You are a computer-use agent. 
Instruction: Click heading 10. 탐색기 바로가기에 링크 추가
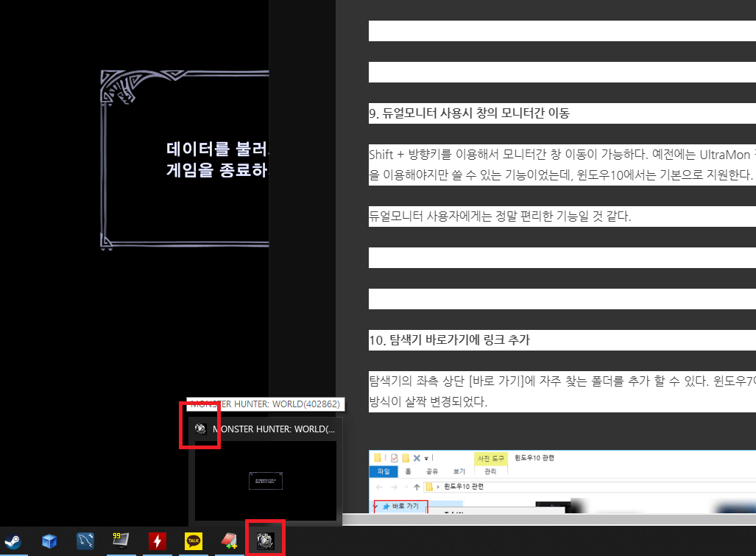(x=449, y=340)
